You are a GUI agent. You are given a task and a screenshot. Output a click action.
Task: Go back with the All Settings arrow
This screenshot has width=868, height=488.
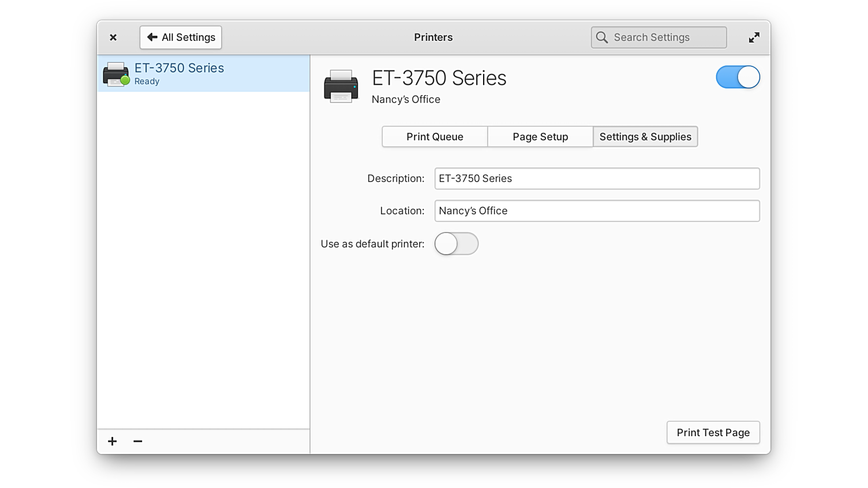pos(181,37)
